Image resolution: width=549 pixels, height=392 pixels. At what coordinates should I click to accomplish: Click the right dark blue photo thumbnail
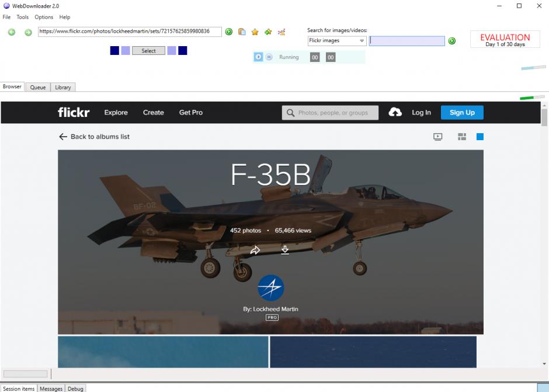(373, 352)
